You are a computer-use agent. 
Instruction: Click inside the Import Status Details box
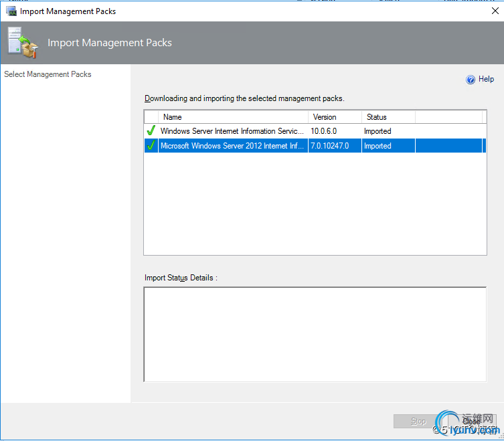315,335
